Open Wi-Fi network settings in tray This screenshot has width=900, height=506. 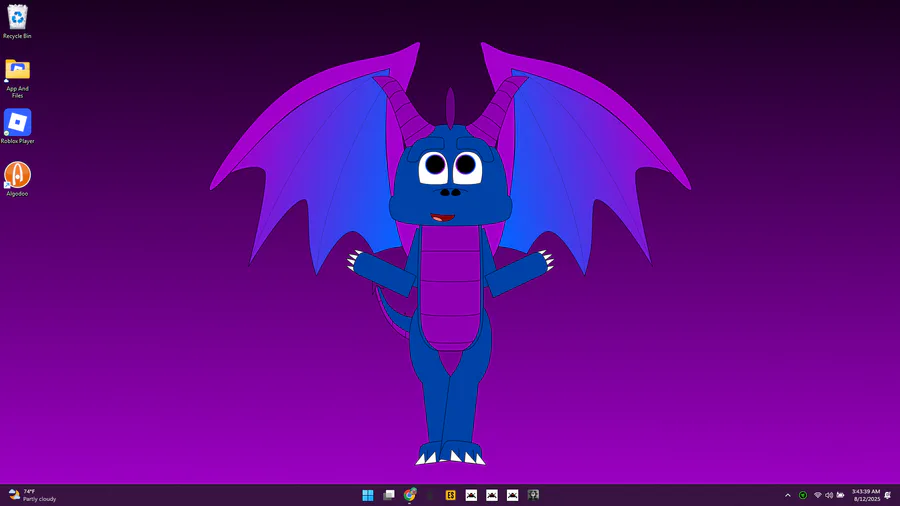click(818, 495)
